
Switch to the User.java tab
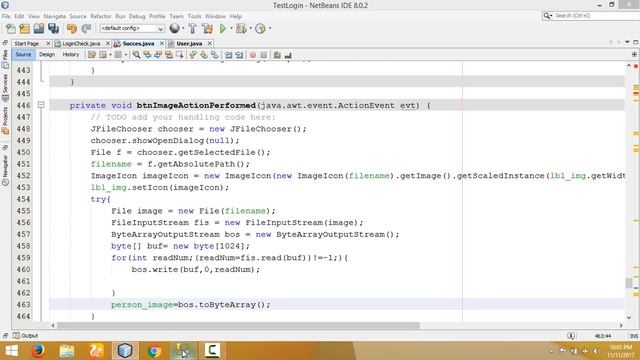(189, 43)
